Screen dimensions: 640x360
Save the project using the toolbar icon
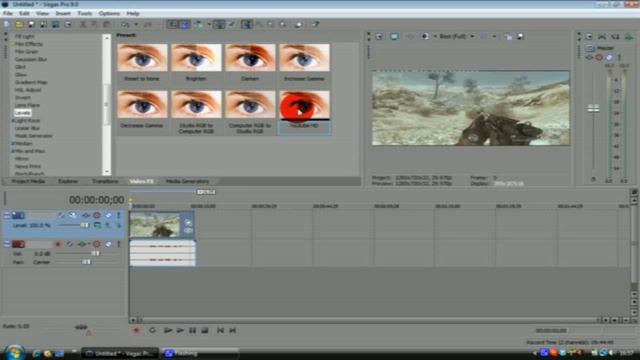31,24
